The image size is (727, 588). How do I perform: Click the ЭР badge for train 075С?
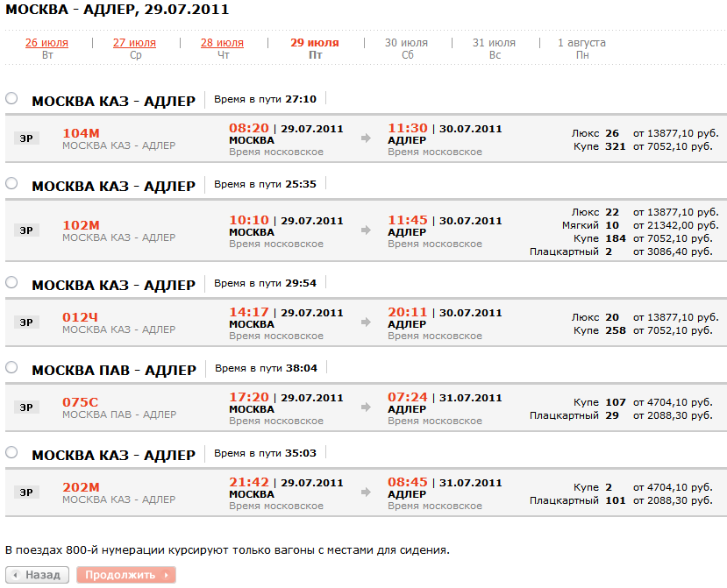point(26,407)
